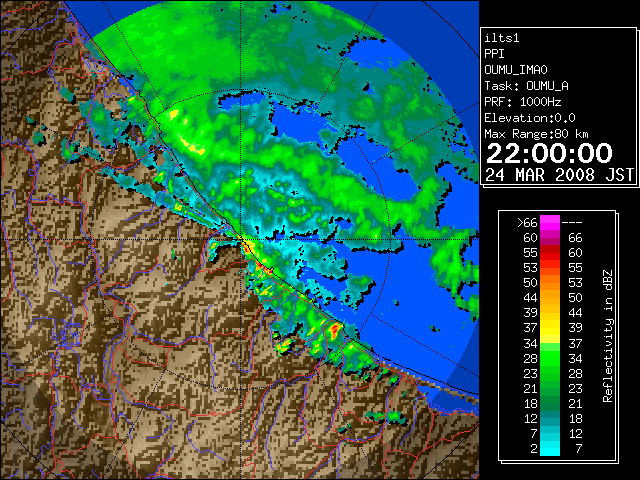640x480 pixels.
Task: Click the red high-reflectivity cell on the southeast coast
Action: click(335, 329)
